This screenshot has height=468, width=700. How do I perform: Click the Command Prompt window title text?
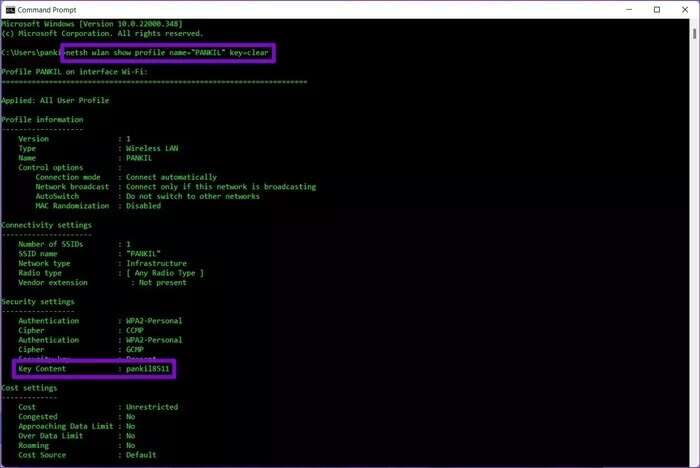[x=47, y=10]
